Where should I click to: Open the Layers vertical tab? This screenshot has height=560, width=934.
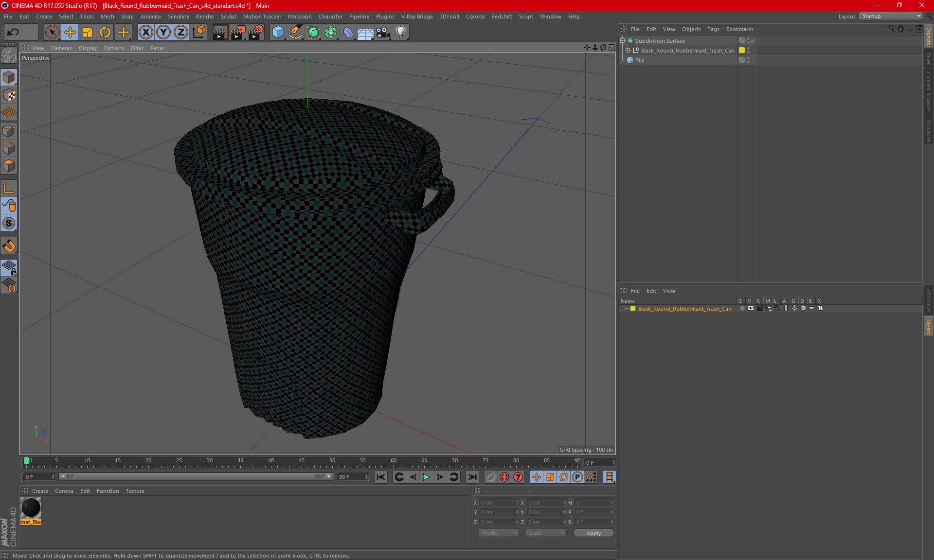(x=929, y=326)
